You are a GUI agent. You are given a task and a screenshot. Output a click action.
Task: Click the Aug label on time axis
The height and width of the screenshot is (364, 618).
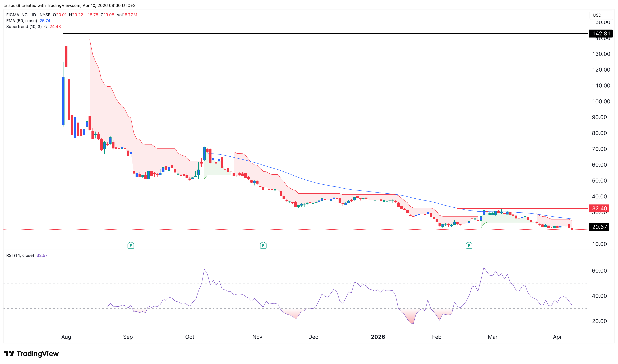[x=66, y=337]
